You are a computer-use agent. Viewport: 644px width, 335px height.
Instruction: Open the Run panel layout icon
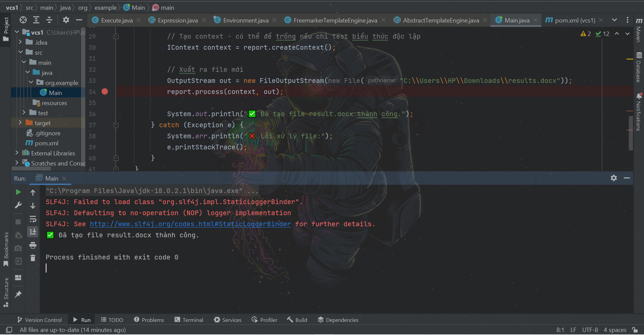pos(18,278)
